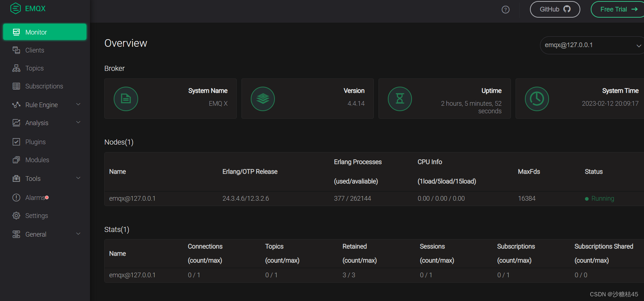Open the Subscriptions menu item
Image resolution: width=644 pixels, height=301 pixels.
pos(45,86)
